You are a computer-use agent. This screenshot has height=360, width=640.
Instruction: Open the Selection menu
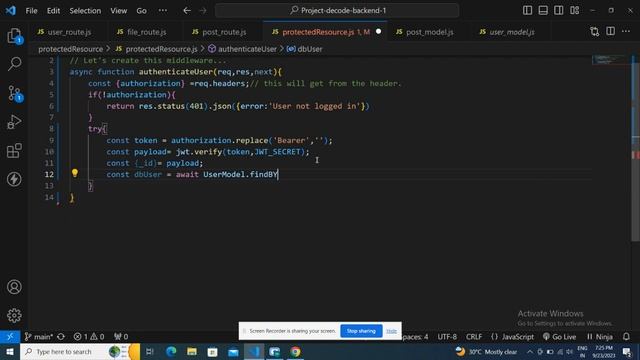tap(85, 11)
